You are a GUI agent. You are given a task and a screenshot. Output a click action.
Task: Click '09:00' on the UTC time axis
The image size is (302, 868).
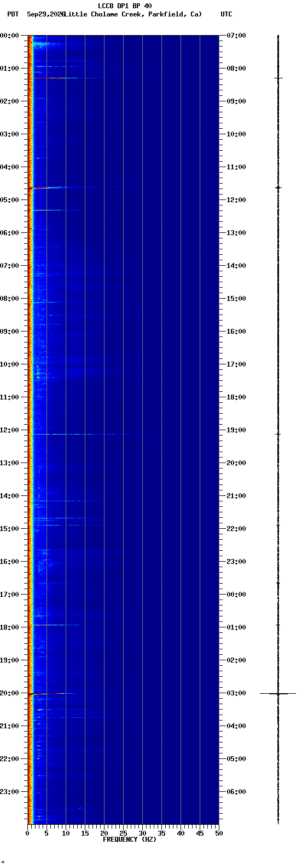tap(236, 101)
